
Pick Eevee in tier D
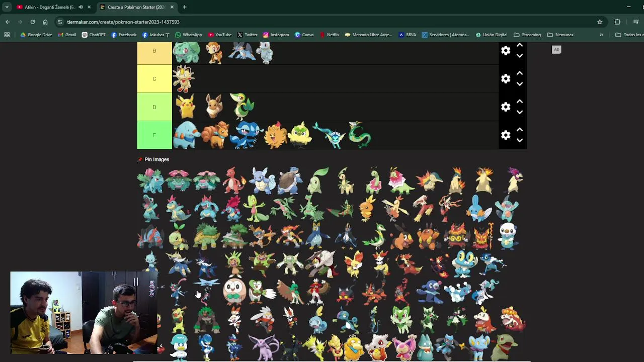click(x=214, y=107)
